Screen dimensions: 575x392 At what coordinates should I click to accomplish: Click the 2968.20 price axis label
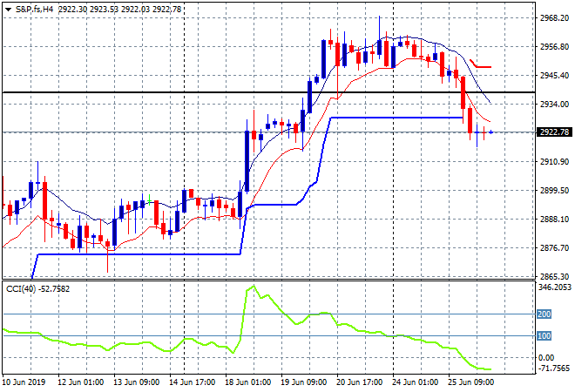pyautogui.click(x=554, y=18)
